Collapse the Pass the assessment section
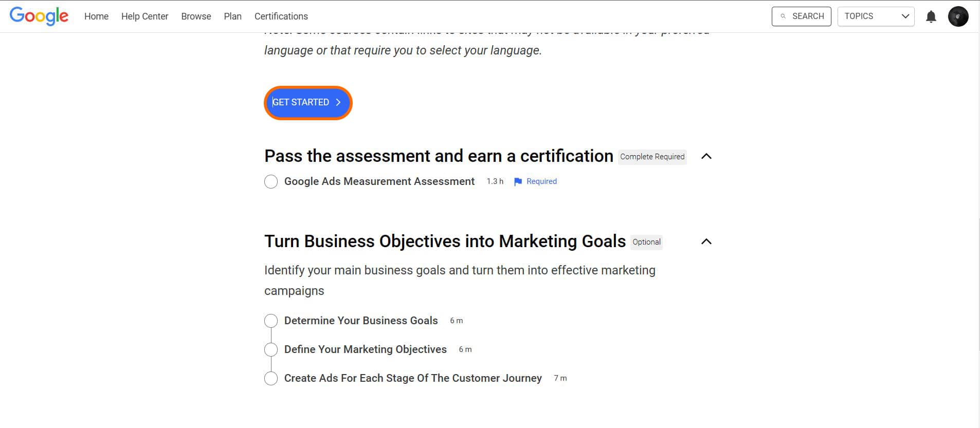The height and width of the screenshot is (428, 980). (x=706, y=156)
